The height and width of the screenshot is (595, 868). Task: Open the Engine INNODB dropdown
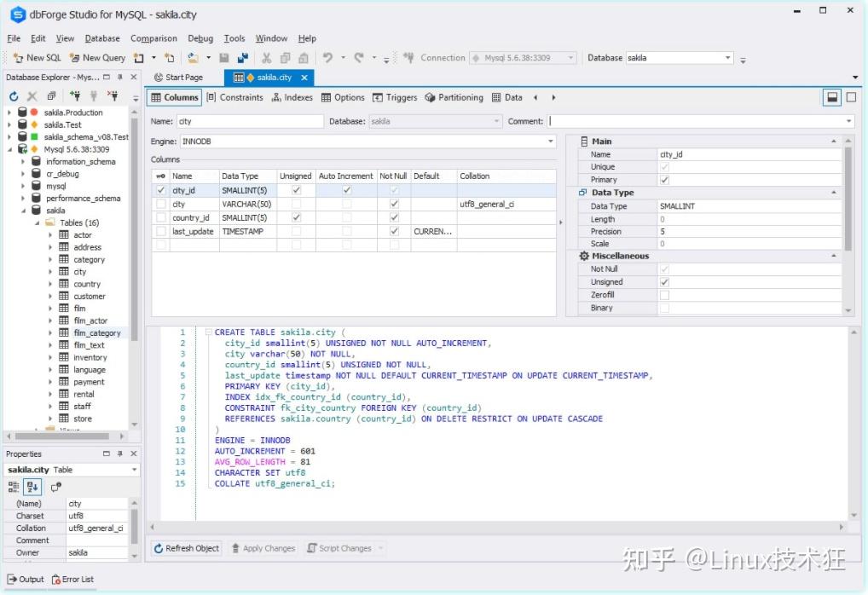pos(550,142)
